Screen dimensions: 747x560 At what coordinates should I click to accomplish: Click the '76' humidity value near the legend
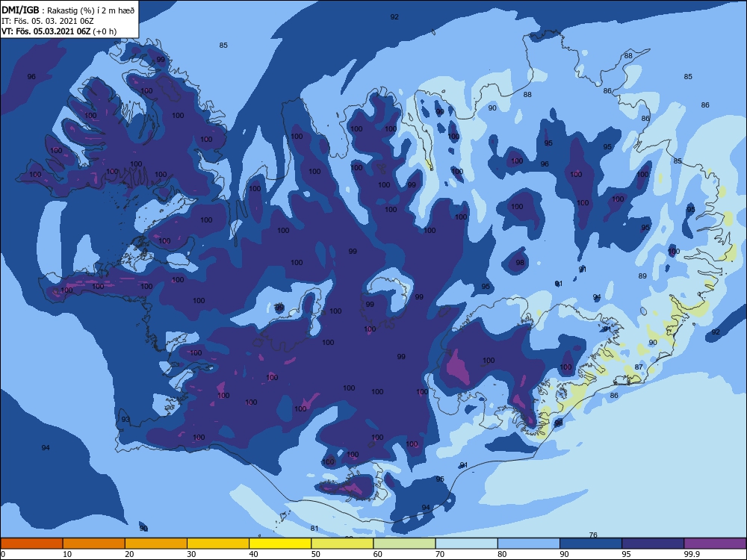[x=593, y=535]
